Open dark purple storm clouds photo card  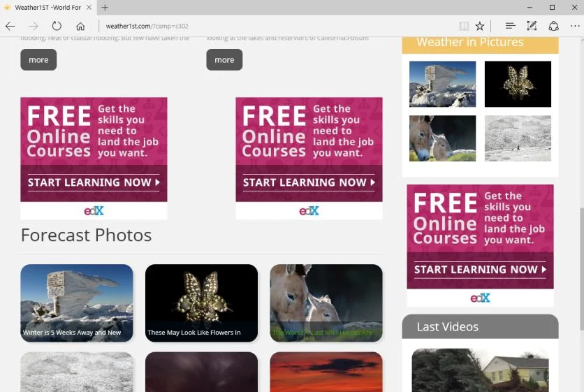point(201,372)
